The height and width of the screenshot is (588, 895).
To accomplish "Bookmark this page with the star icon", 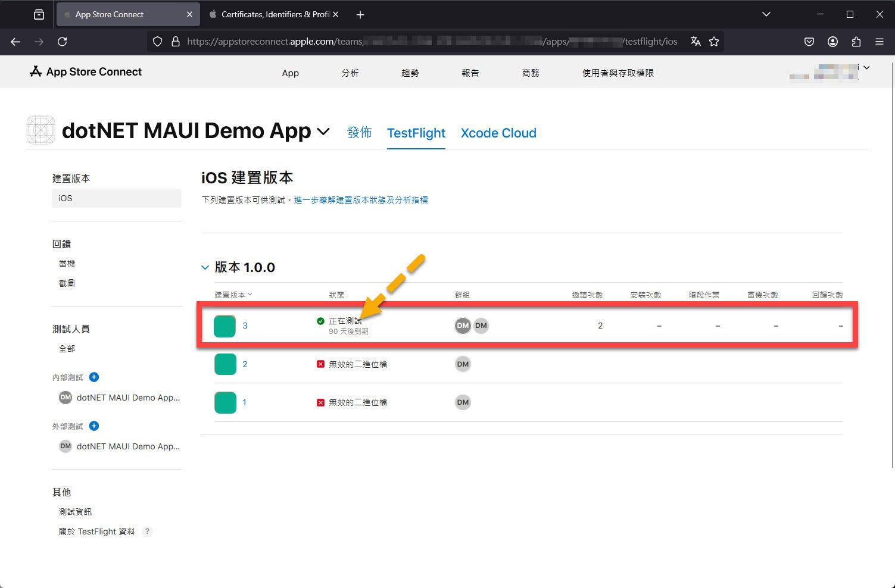I will (x=714, y=41).
